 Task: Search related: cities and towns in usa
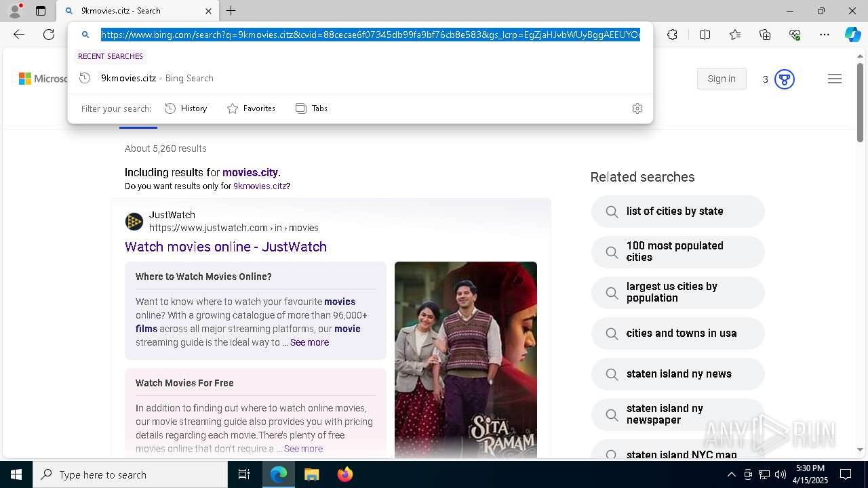677,333
